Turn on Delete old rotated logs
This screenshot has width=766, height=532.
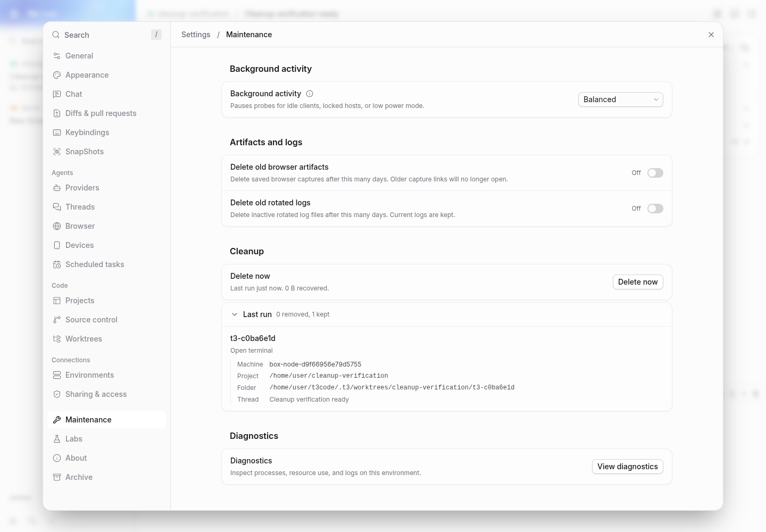click(655, 209)
